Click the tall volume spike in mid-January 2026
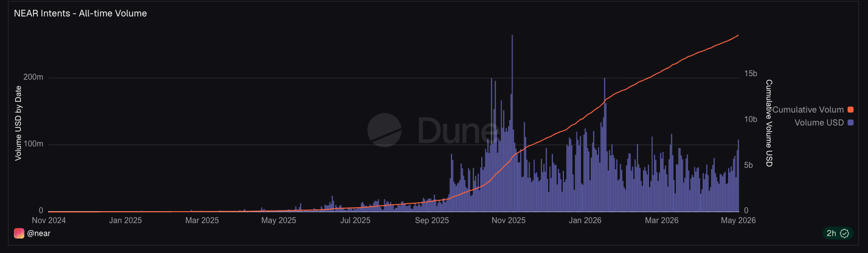The height and width of the screenshot is (253, 868). coord(605,145)
